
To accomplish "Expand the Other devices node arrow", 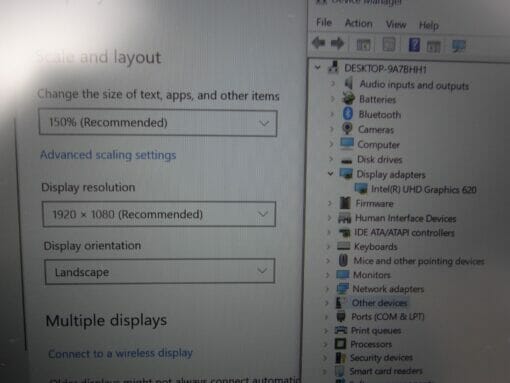I will coord(327,302).
